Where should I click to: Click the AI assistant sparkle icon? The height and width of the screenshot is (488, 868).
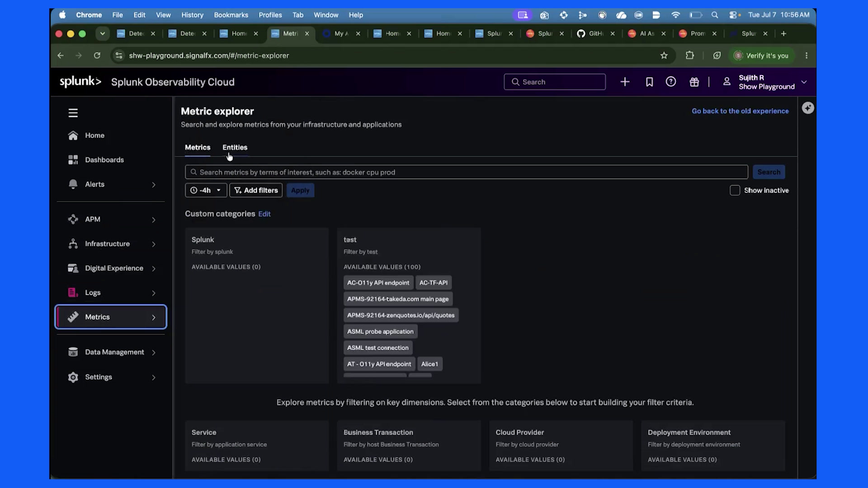click(x=808, y=108)
